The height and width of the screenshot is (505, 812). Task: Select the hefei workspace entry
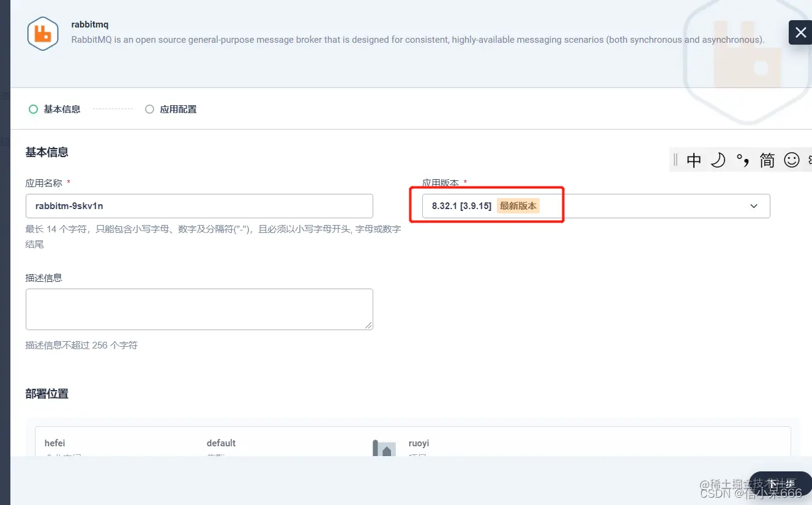point(54,443)
